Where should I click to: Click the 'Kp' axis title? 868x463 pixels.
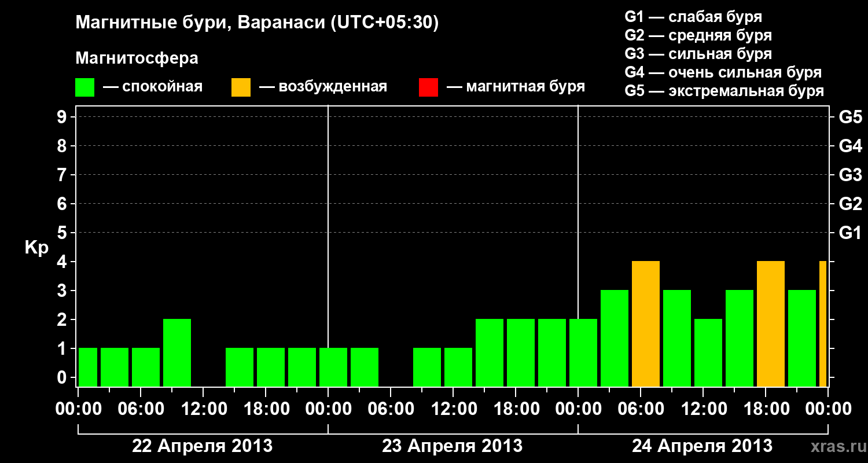pyautogui.click(x=36, y=248)
